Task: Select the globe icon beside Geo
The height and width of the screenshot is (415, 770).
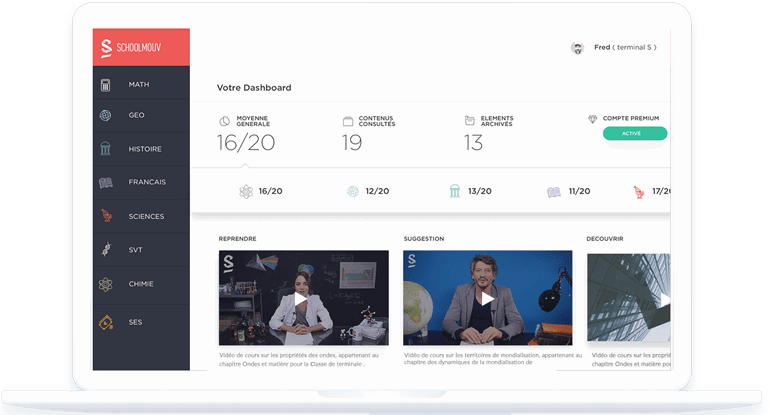Action: pyautogui.click(x=105, y=115)
